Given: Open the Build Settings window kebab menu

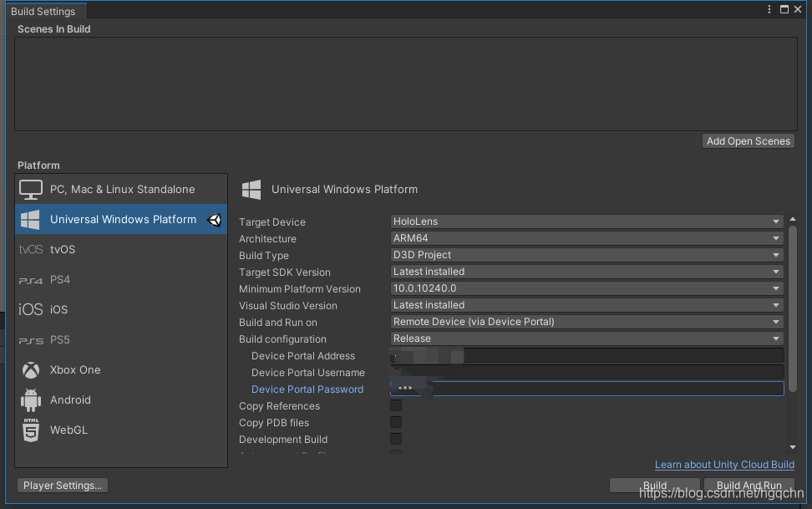Looking at the screenshot, I should [x=769, y=9].
